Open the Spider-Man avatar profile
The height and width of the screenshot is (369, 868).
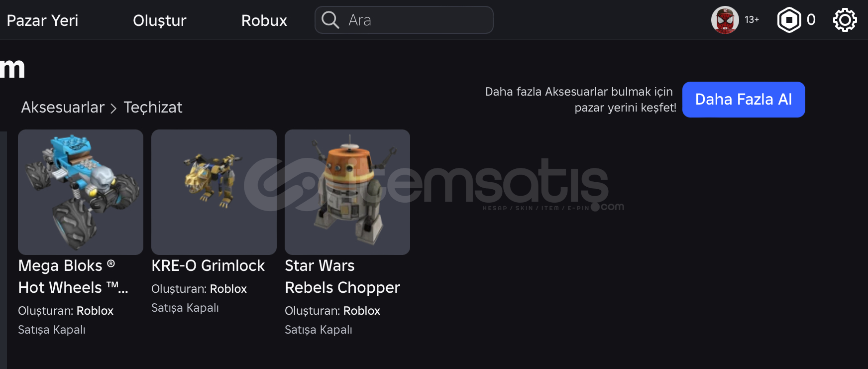725,20
